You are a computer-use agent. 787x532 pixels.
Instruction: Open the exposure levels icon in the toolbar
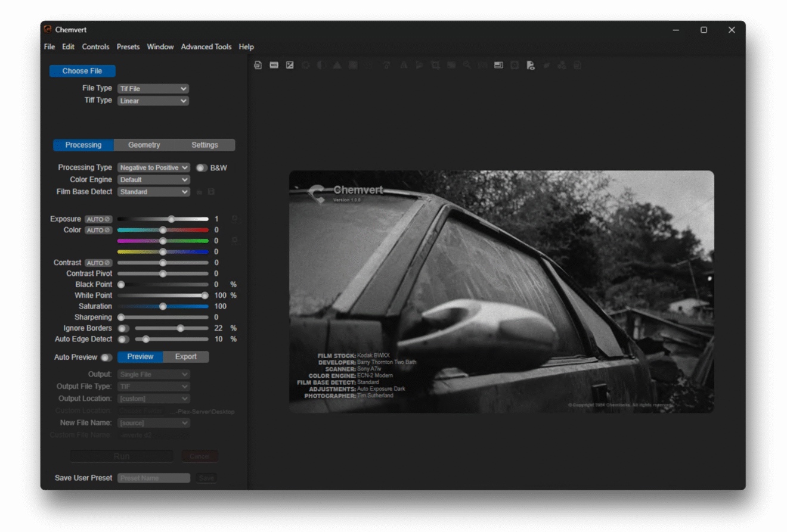click(290, 65)
